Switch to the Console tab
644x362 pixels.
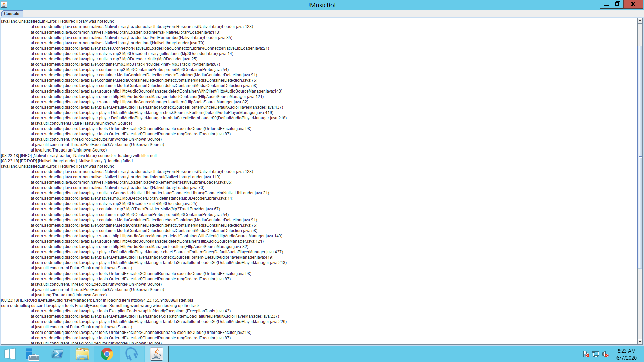tap(12, 13)
